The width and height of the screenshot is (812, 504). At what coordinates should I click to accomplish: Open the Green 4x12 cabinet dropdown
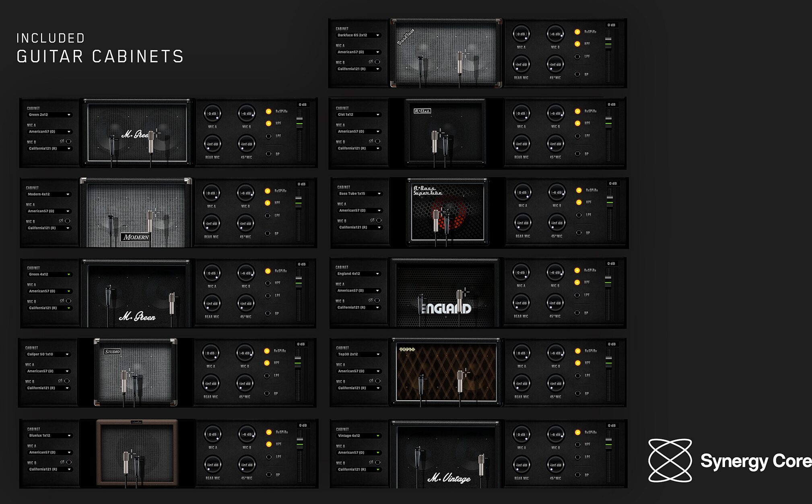tap(49, 274)
